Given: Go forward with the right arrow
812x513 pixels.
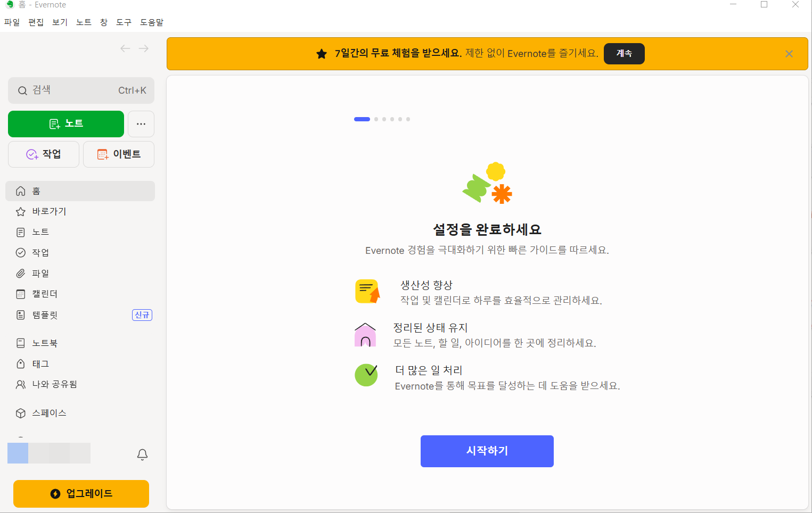Looking at the screenshot, I should [144, 48].
